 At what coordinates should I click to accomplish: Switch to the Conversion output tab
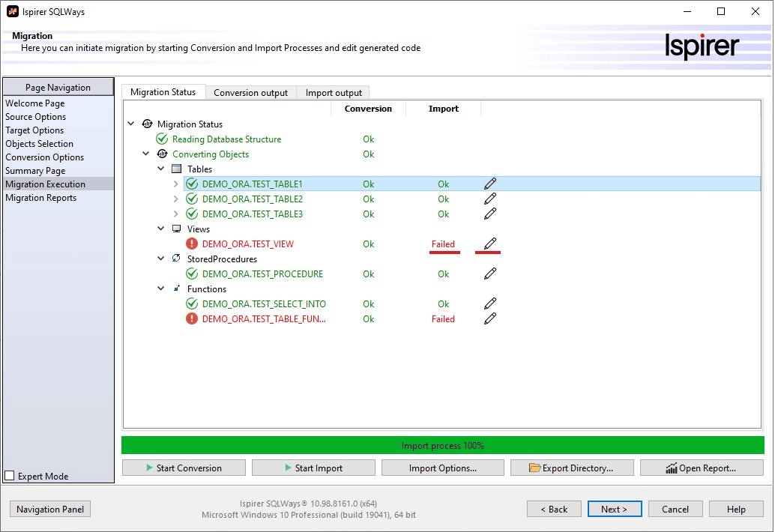click(250, 93)
